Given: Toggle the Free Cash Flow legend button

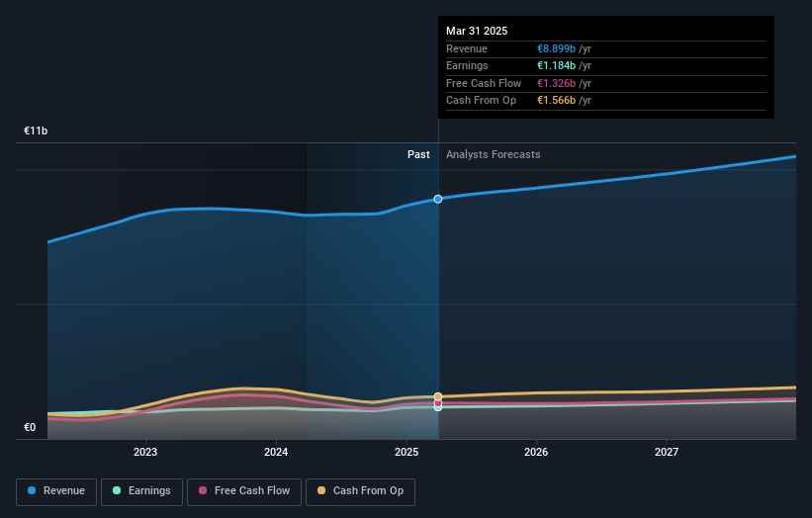Looking at the screenshot, I should coord(244,491).
